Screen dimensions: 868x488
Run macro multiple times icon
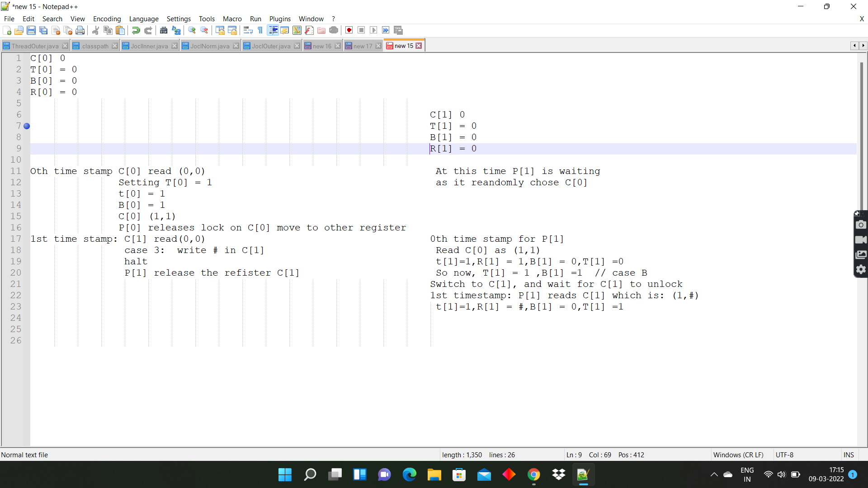386,30
